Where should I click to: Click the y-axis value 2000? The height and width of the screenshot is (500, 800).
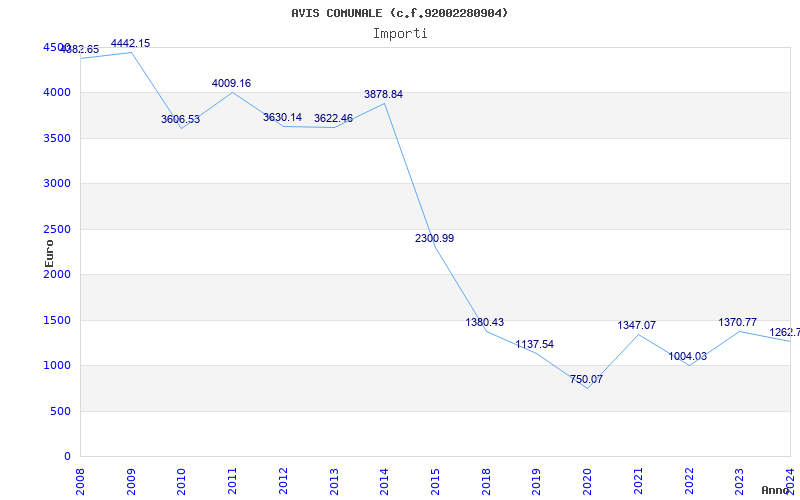pos(57,274)
